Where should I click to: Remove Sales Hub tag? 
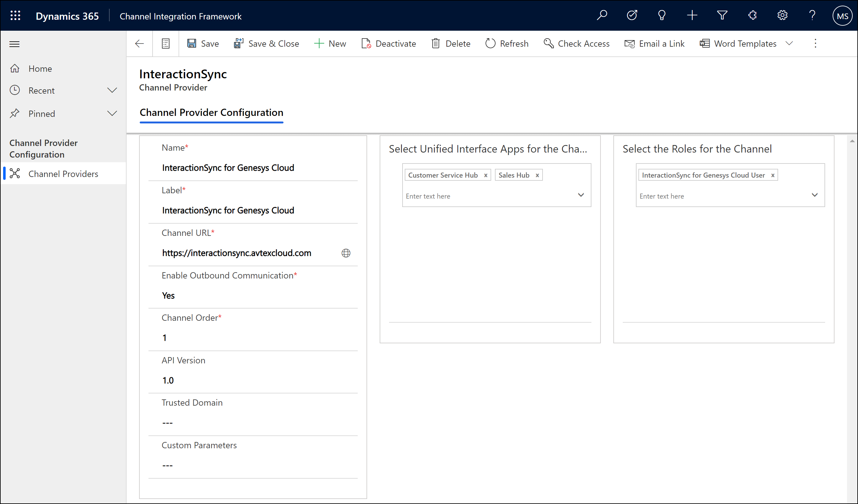(537, 175)
